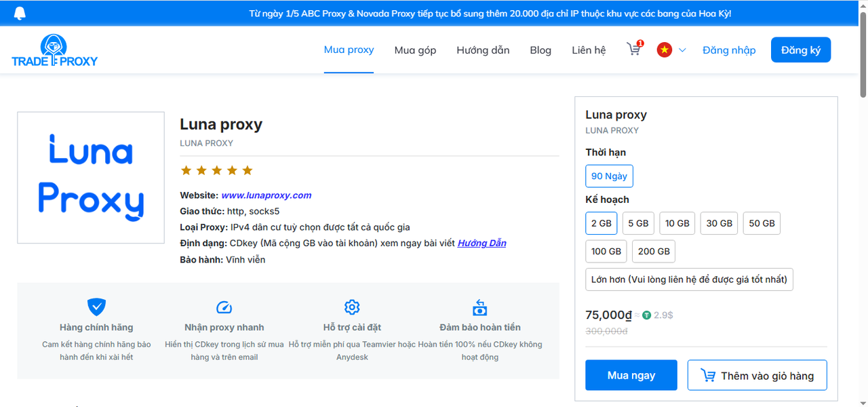Screen dimensions: 868x407
Task: Click the Bảo hành: Vĩnh viễn text
Action: click(222, 260)
